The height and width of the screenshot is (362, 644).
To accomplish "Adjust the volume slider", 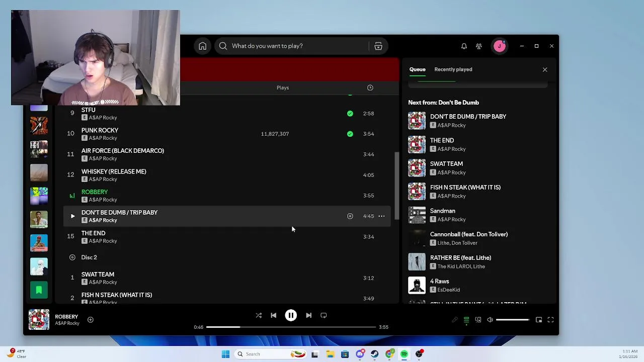I will (512, 320).
